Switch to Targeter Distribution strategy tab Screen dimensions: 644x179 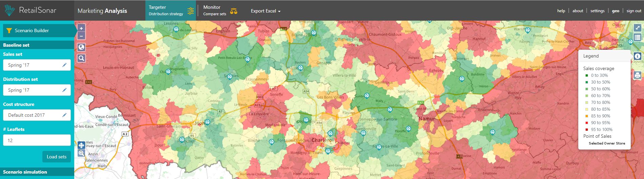click(x=170, y=10)
